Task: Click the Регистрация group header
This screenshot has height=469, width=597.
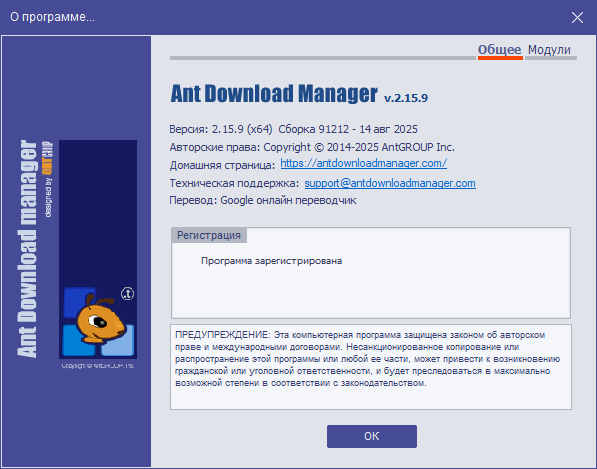Action: [209, 235]
